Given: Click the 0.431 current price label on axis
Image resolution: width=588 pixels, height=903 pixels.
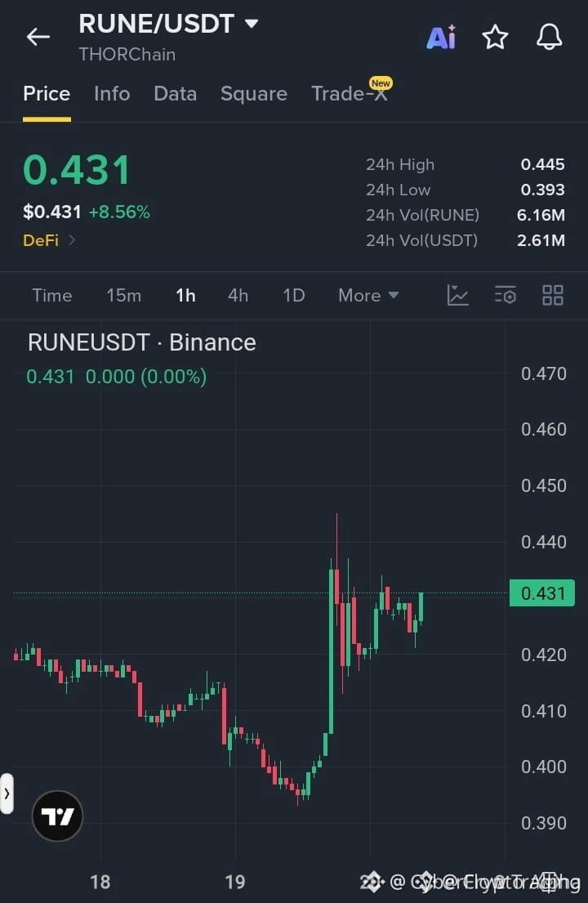Looking at the screenshot, I should click(x=542, y=593).
